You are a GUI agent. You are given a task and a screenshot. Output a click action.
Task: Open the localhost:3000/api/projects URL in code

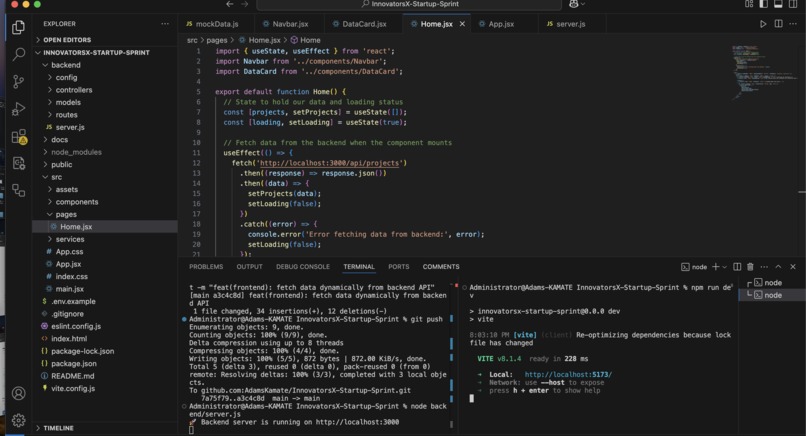tap(329, 163)
